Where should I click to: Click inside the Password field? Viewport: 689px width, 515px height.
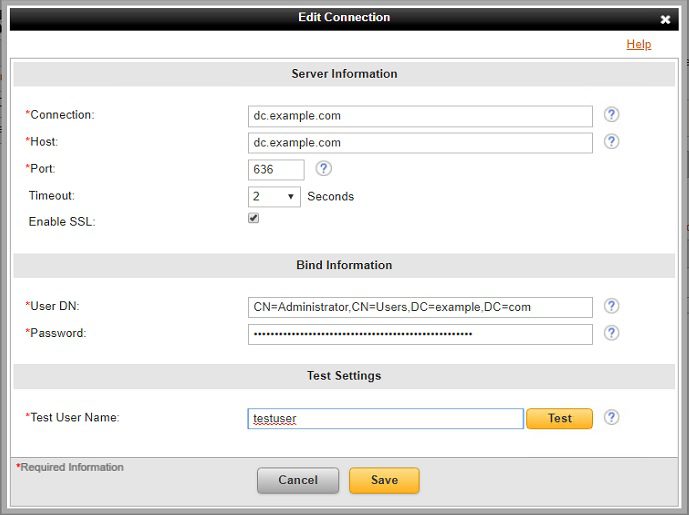coord(420,334)
